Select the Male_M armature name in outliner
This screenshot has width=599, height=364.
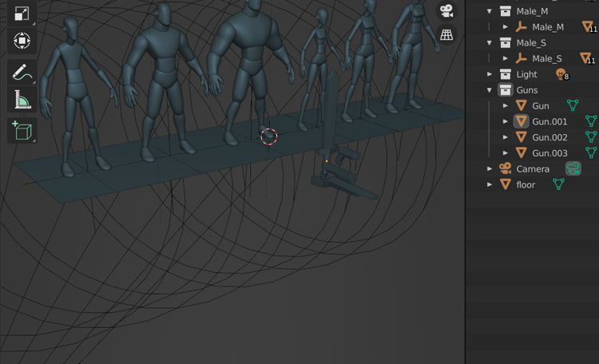point(548,27)
